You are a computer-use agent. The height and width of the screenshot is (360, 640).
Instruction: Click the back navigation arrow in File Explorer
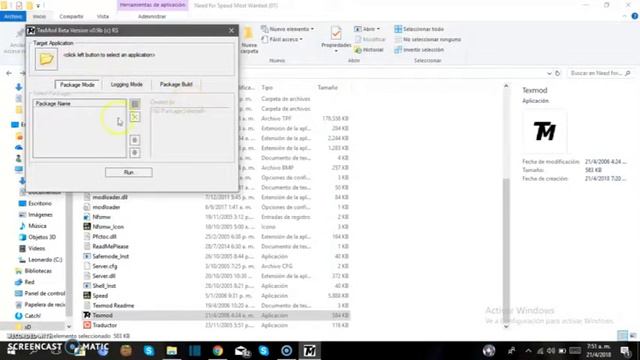[9, 73]
